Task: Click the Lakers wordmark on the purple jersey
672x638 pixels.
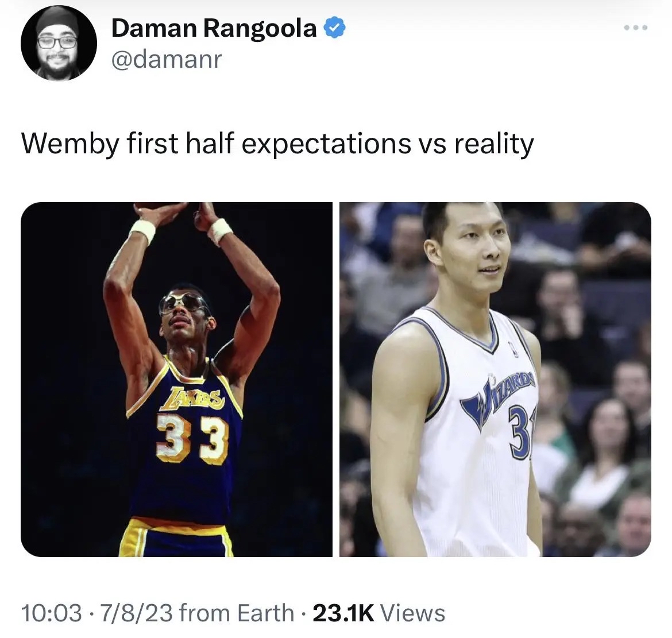Action: pyautogui.click(x=195, y=397)
